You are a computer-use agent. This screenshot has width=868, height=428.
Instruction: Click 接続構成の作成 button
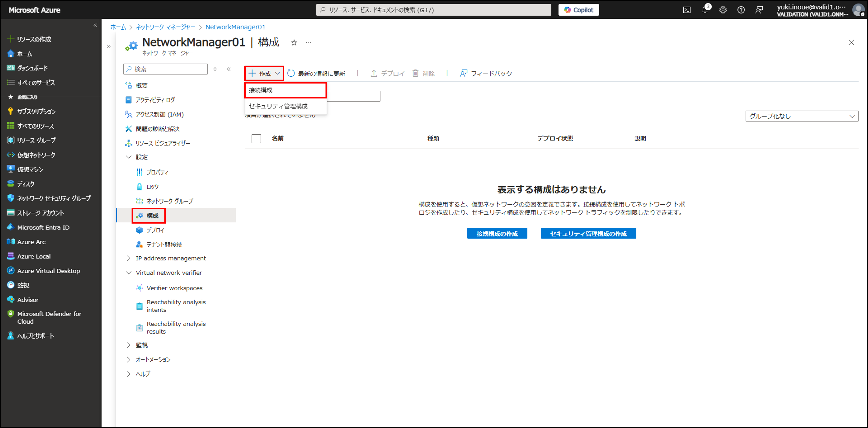[497, 234]
